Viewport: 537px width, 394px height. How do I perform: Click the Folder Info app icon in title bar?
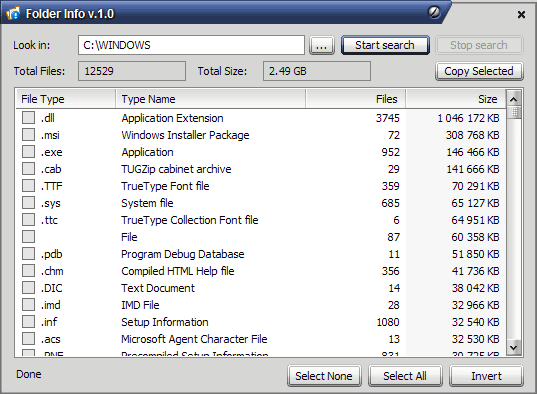coord(13,14)
